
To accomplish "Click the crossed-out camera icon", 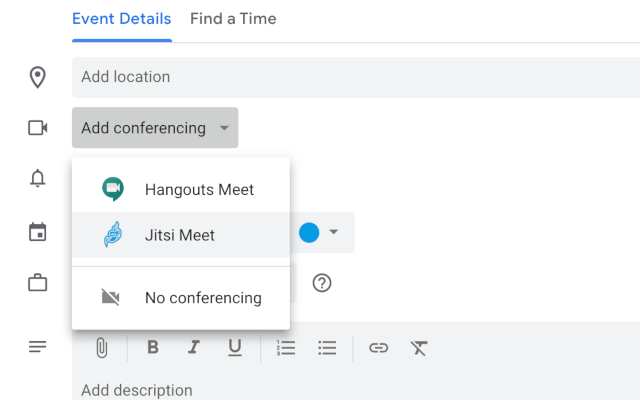I will [111, 297].
